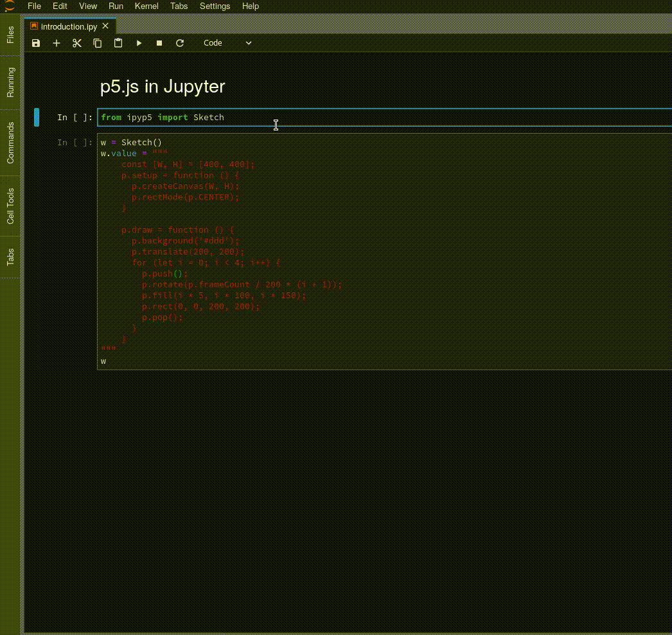
Task: Copy the selected cell using the copy icon
Action: click(x=98, y=43)
